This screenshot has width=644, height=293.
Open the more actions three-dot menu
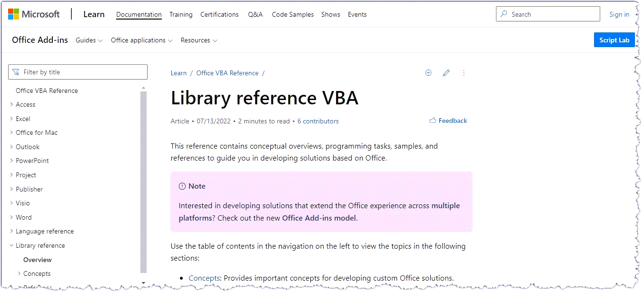pyautogui.click(x=464, y=73)
